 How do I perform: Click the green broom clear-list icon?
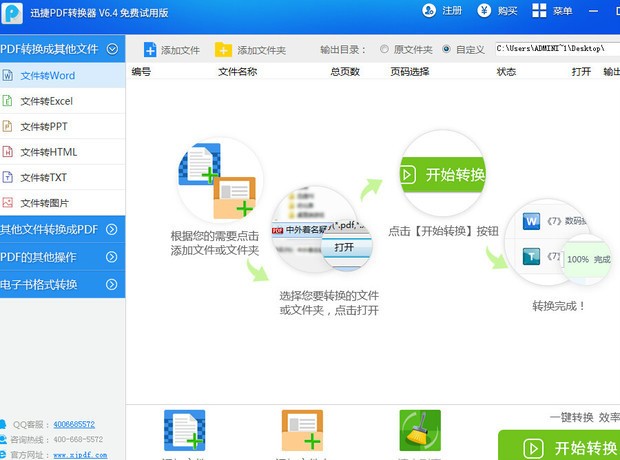click(420, 433)
